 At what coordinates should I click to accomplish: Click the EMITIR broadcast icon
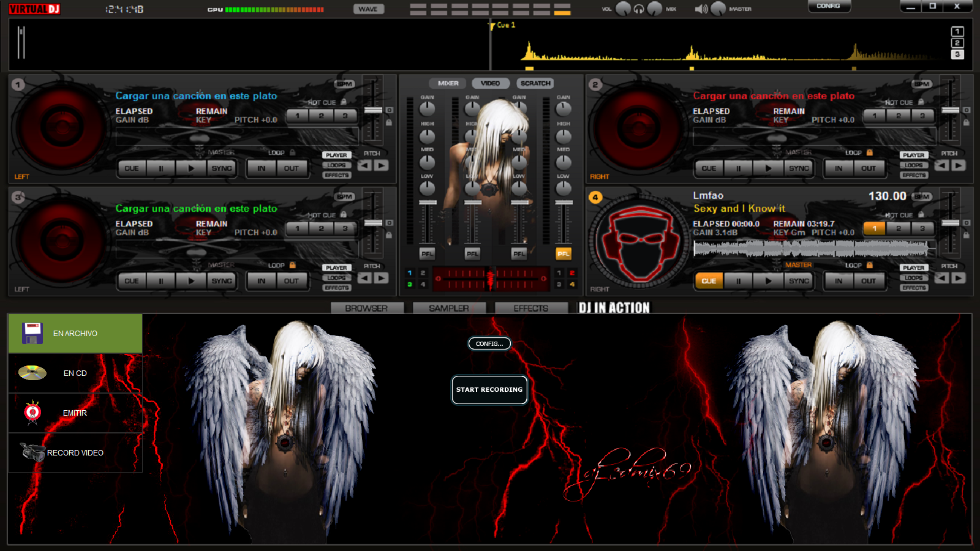32,413
